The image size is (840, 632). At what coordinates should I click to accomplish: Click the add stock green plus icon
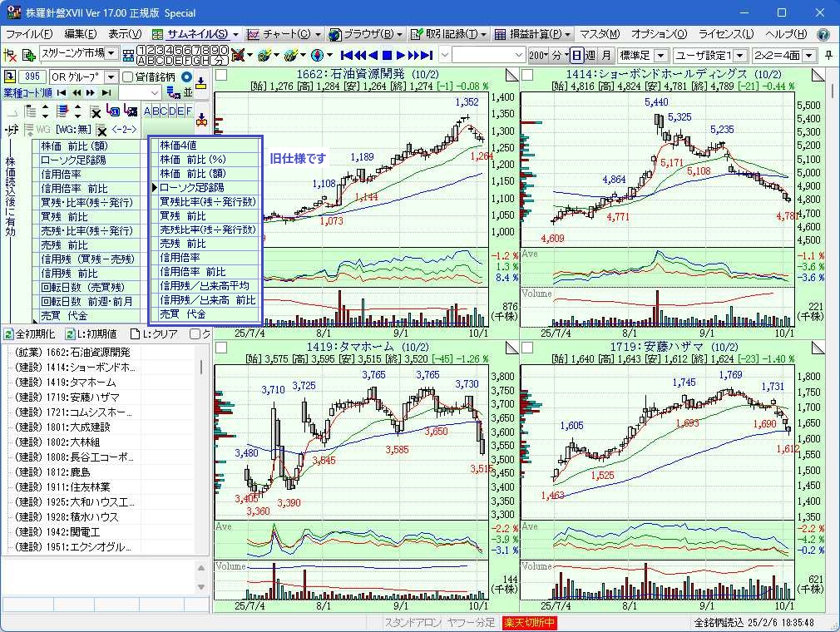pyautogui.click(x=28, y=55)
